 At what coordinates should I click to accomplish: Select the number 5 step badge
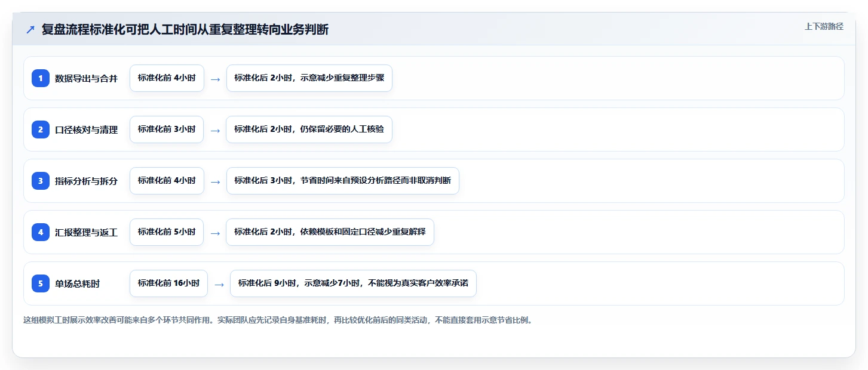[x=41, y=283]
